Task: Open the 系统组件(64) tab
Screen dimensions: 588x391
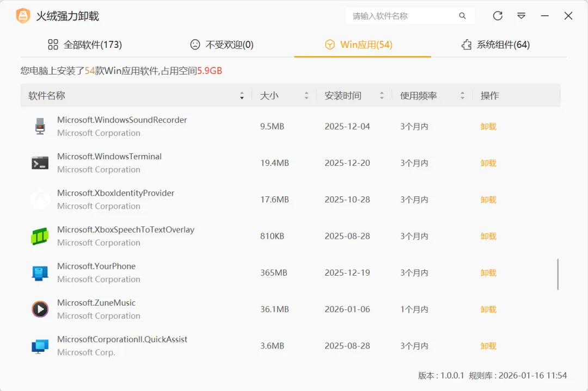Action: tap(495, 45)
